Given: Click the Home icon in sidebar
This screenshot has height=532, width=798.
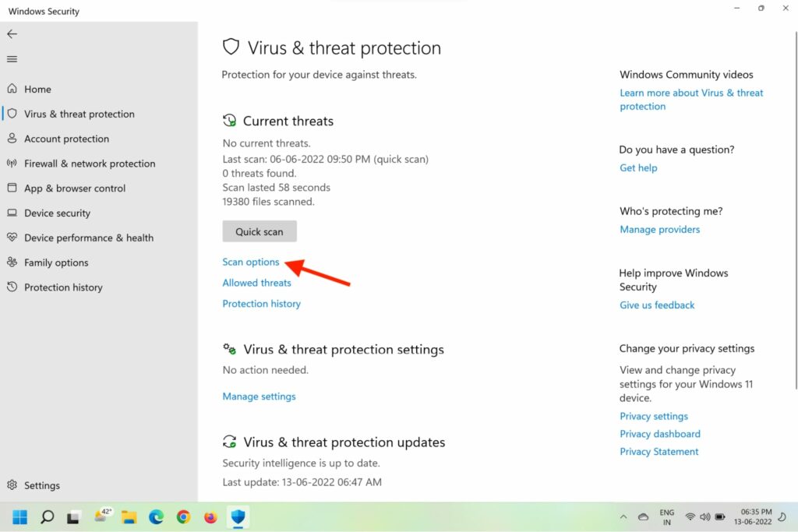Looking at the screenshot, I should 12,89.
